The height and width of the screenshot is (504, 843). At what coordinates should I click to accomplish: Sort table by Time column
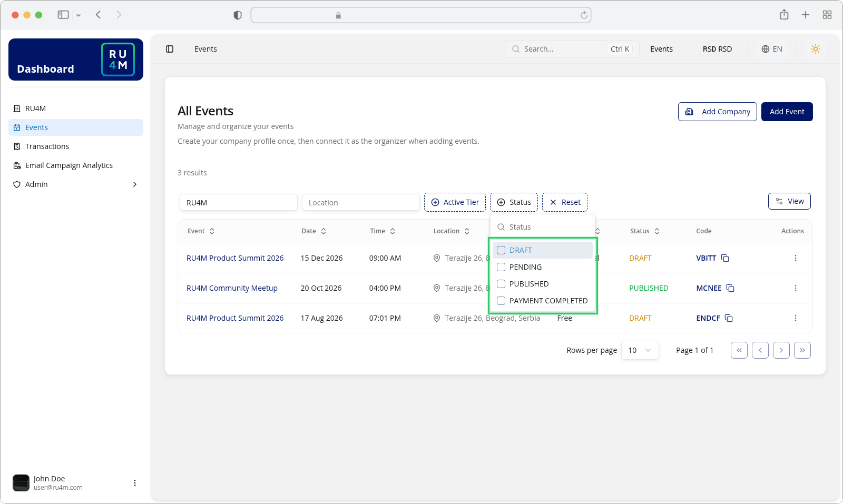[x=383, y=231]
